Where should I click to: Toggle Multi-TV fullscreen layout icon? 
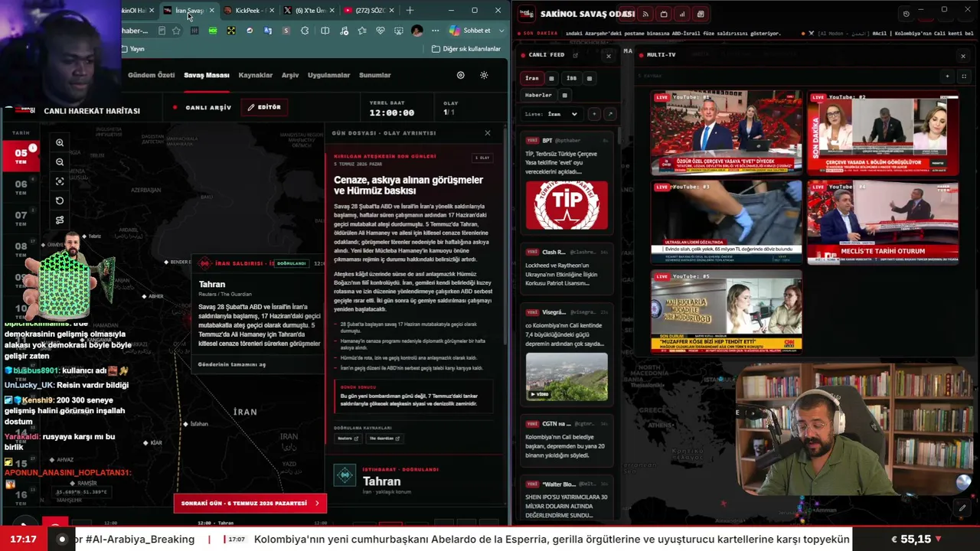point(964,77)
